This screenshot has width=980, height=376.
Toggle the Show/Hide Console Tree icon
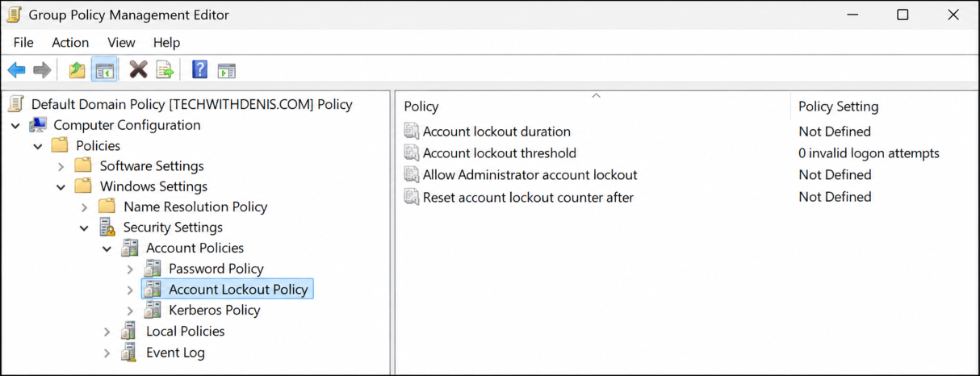pyautogui.click(x=104, y=70)
